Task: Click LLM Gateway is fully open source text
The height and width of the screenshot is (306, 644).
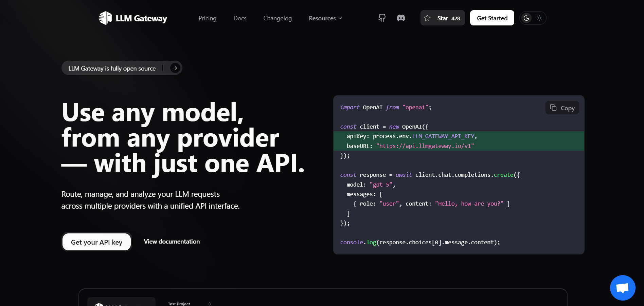Action: (x=112, y=68)
